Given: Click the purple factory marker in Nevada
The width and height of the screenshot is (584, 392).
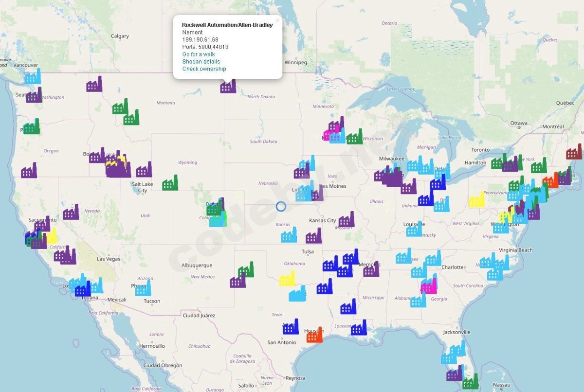Looking at the screenshot, I should tap(71, 213).
